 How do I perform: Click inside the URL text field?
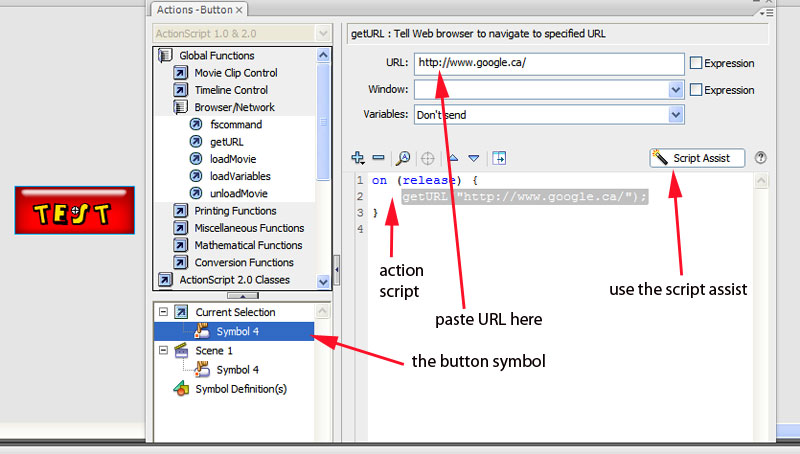(x=546, y=63)
